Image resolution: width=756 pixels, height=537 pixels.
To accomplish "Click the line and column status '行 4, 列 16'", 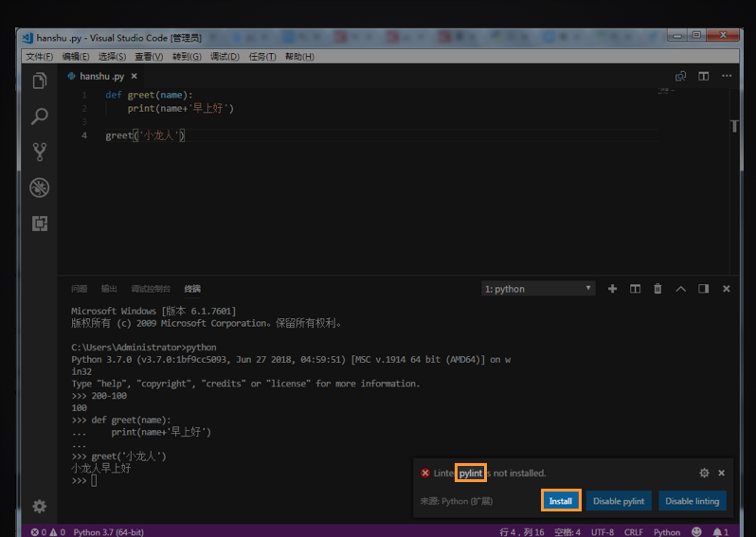I will [522, 532].
